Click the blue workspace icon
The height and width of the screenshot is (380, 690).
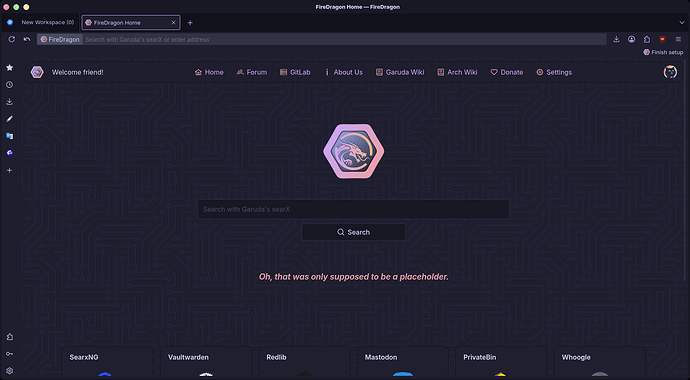click(x=10, y=22)
